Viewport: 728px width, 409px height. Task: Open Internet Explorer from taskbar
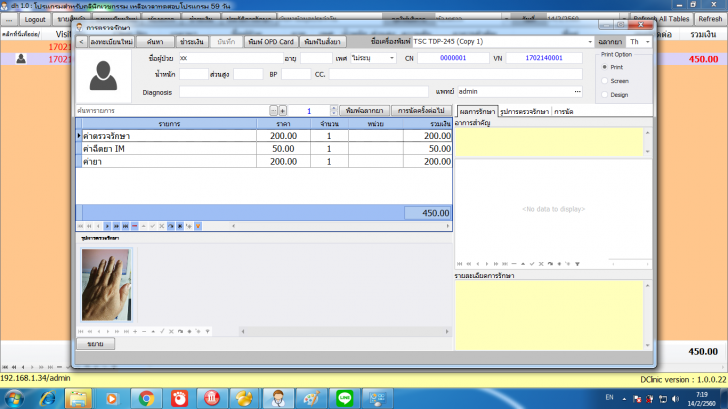(47, 398)
